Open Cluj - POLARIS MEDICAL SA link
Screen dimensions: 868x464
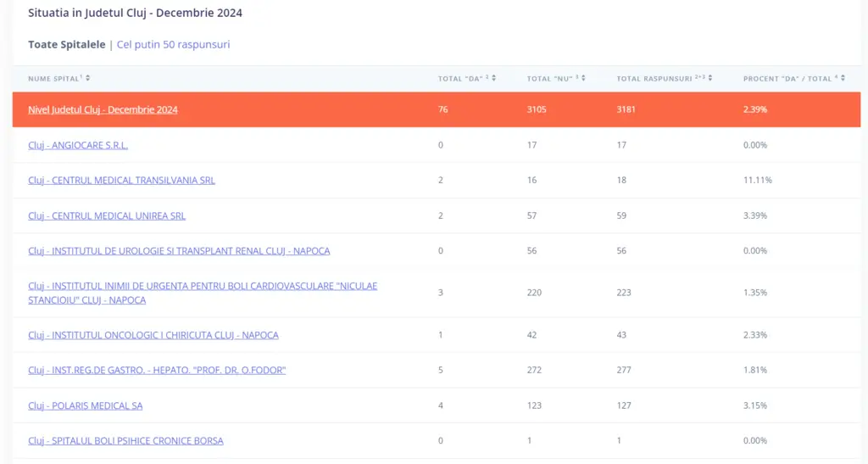tap(86, 405)
